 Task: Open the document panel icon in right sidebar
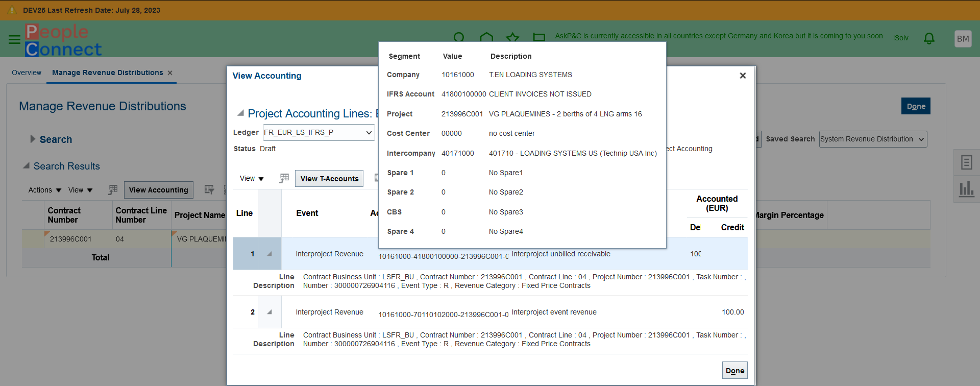[x=966, y=163]
